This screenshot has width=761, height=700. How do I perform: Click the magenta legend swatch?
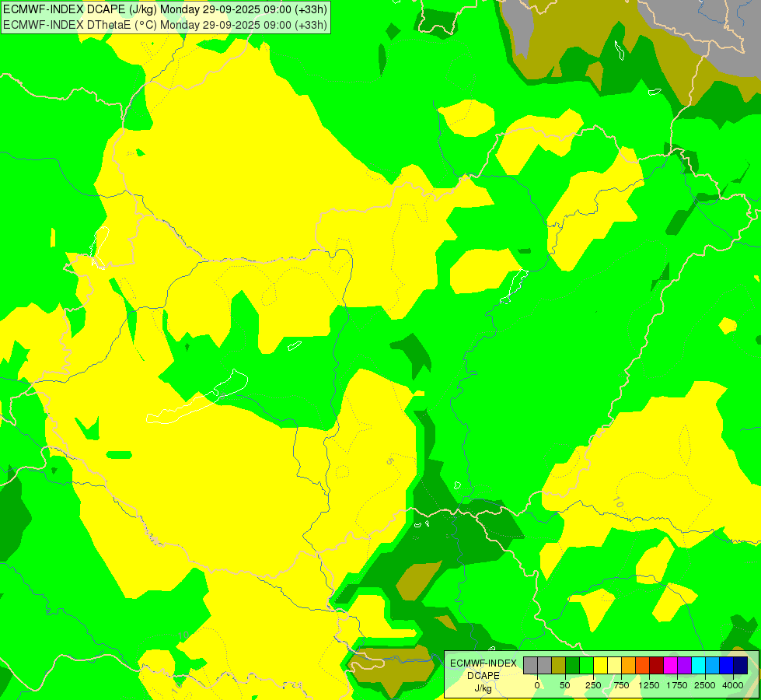[671, 666]
